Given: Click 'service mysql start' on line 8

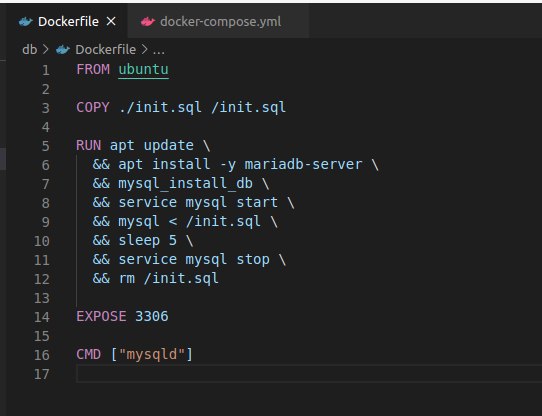Looking at the screenshot, I should (x=198, y=203).
